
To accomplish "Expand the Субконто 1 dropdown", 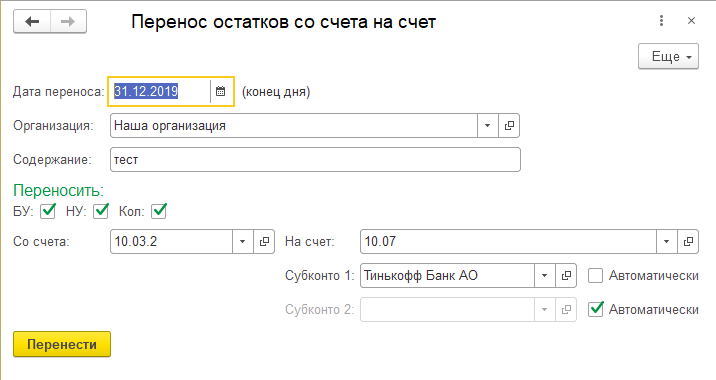I will tap(545, 275).
